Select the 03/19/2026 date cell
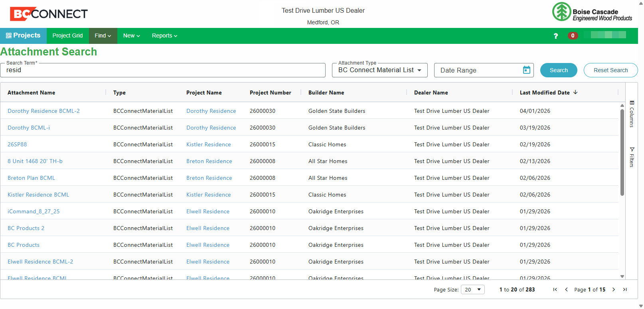This screenshot has width=644, height=309. tap(535, 128)
